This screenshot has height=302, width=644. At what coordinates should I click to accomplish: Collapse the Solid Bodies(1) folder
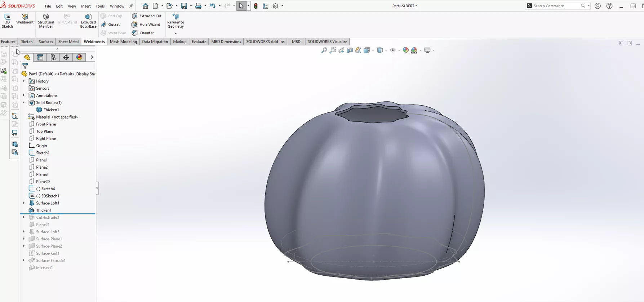(24, 103)
